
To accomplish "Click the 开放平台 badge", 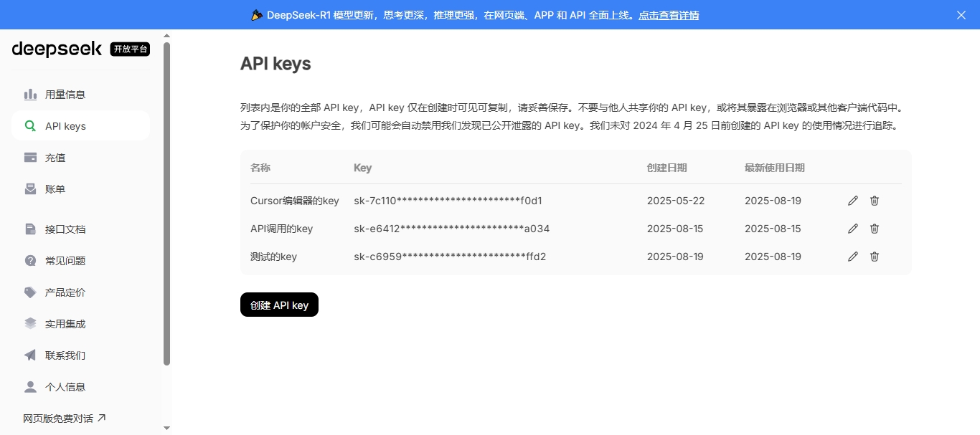I will pos(130,49).
